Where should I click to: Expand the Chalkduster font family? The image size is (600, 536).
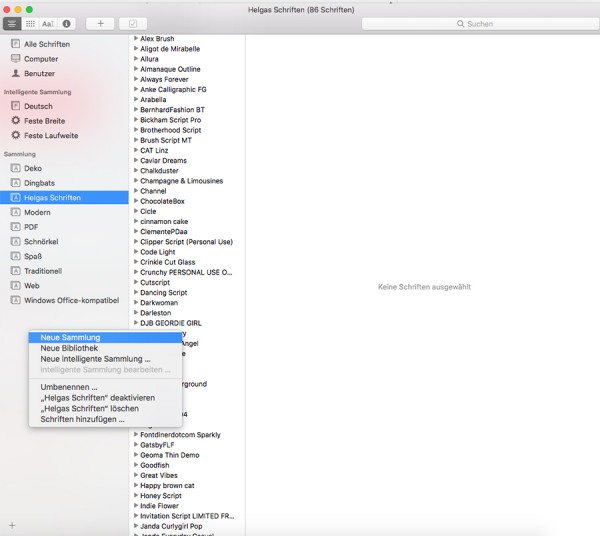point(136,170)
